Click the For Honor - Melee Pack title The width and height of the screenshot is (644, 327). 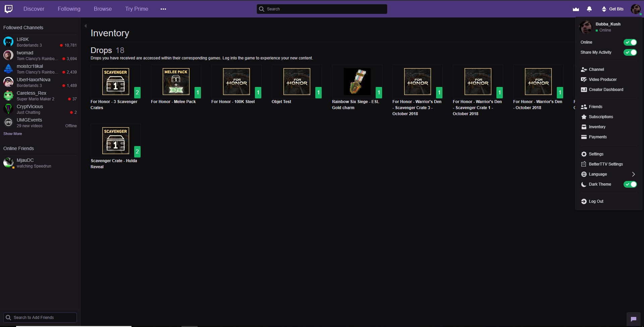click(x=173, y=102)
